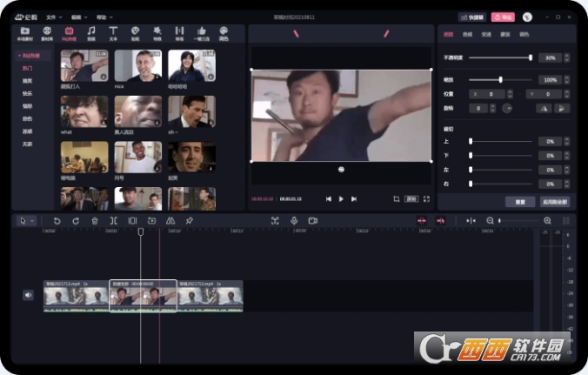Select the "nice" meme thumbnail
Viewport: 588px width, 375px height.
coord(137,66)
